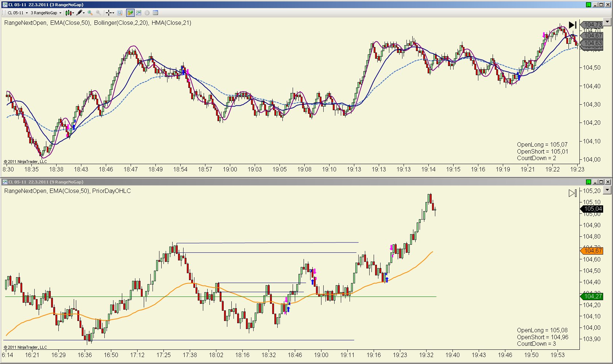613x364 pixels.
Task: Click the upper chart window title icon
Action: (5, 5)
